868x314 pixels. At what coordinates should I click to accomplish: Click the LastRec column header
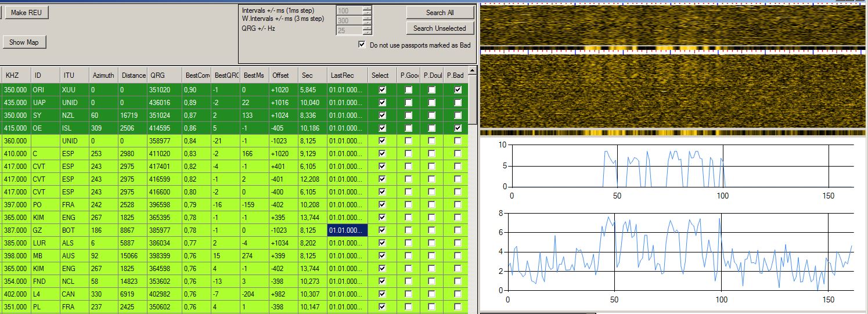[x=341, y=75]
